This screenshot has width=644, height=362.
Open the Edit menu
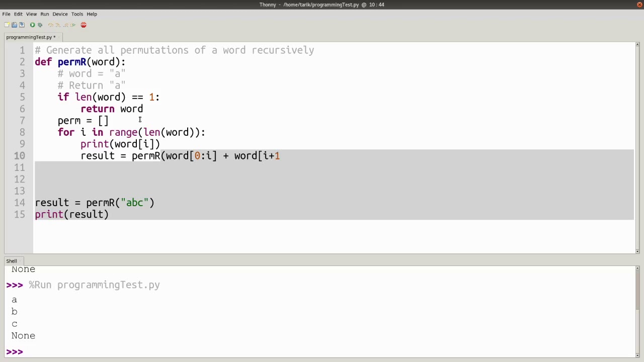pyautogui.click(x=18, y=14)
